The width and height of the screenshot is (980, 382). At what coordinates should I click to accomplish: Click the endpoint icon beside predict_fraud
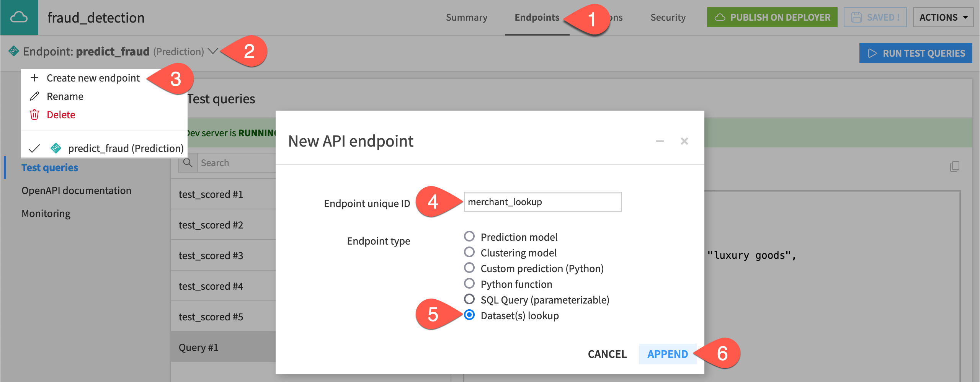click(x=14, y=52)
